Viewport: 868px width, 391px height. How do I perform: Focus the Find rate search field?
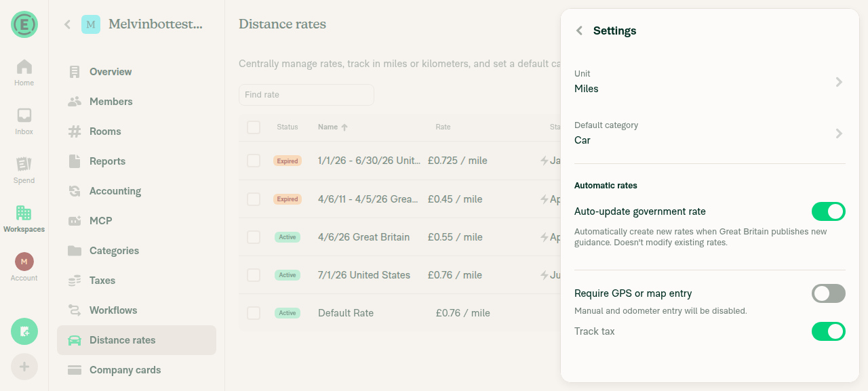(307, 95)
